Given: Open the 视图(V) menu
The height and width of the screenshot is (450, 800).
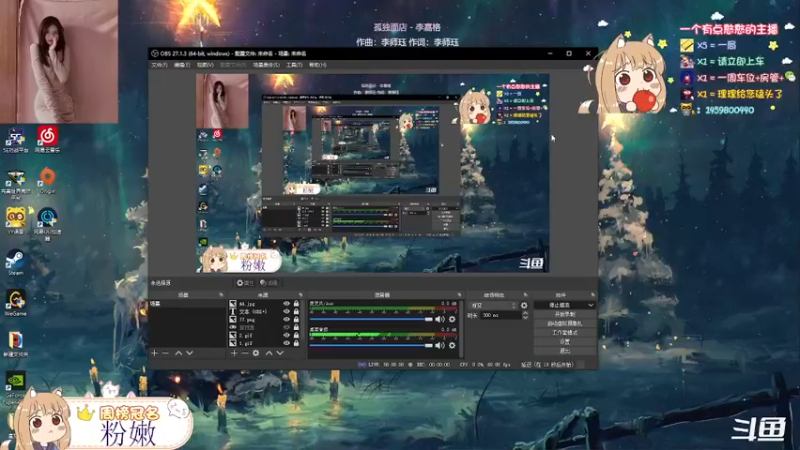Looking at the screenshot, I should tap(205, 65).
